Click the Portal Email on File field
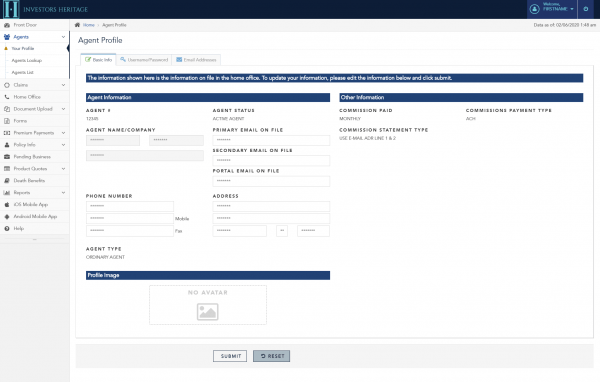The image size is (600, 382). [271, 181]
